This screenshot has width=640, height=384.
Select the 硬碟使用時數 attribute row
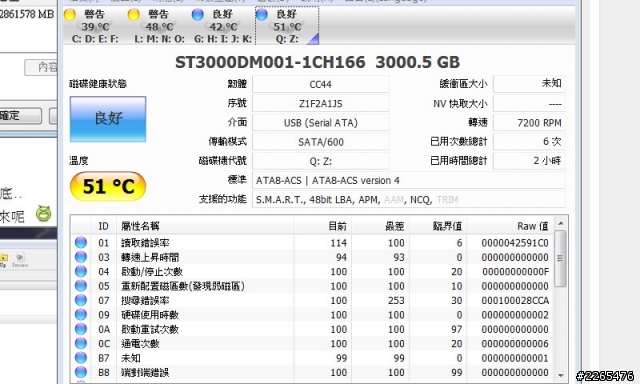pyautogui.click(x=312, y=315)
